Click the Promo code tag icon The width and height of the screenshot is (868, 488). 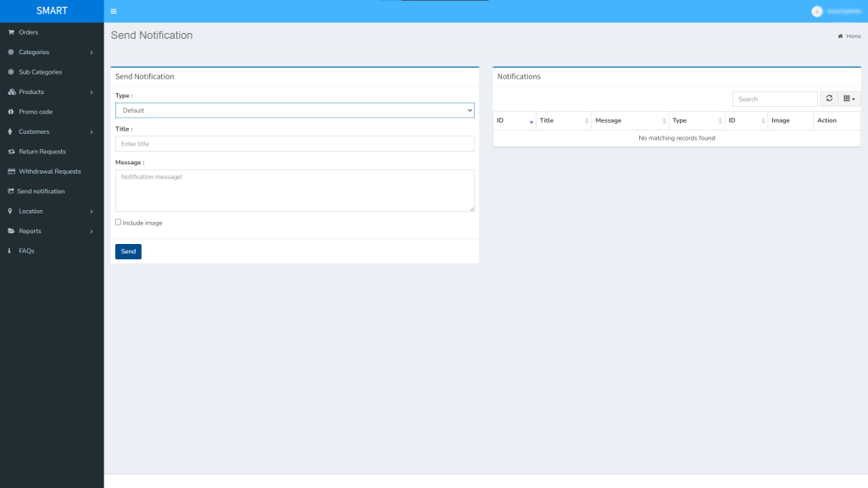pyautogui.click(x=9, y=111)
